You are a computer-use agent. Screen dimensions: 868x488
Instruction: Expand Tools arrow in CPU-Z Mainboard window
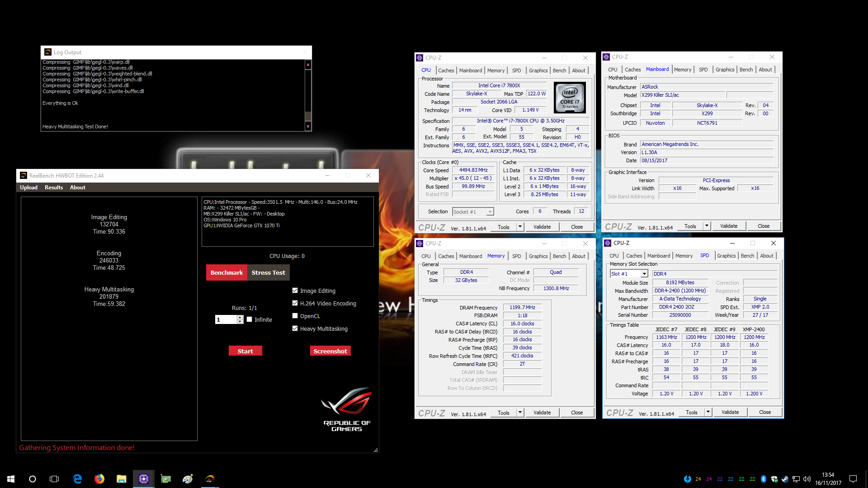[x=707, y=226]
